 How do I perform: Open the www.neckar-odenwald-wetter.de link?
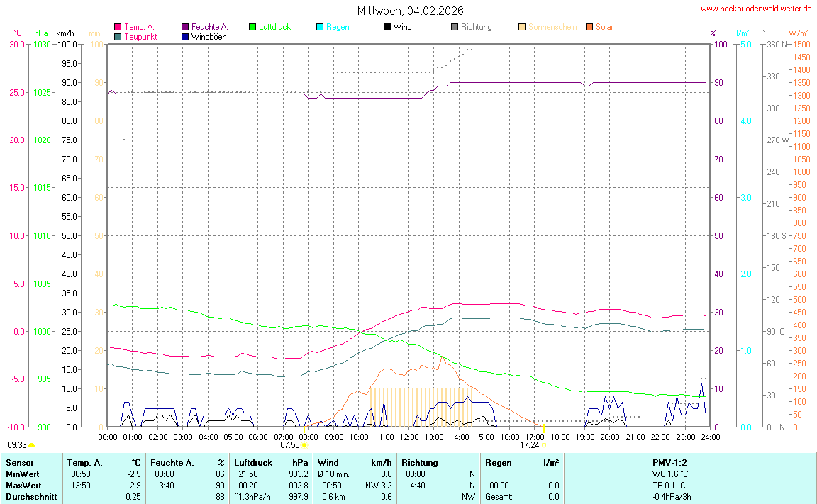[755, 9]
